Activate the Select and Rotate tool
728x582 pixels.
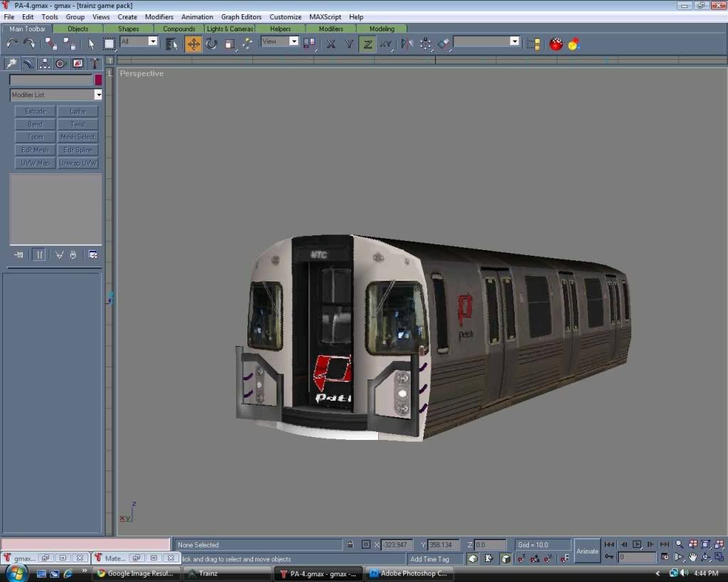212,44
